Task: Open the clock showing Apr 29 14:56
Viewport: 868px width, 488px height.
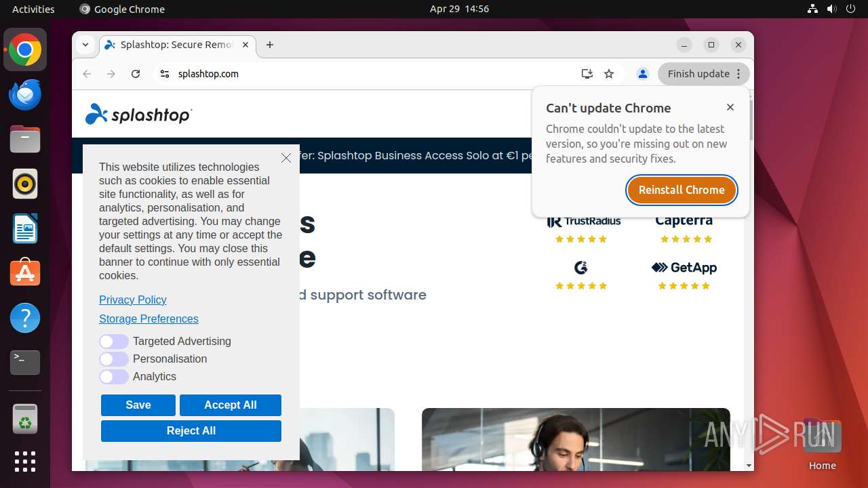Action: [459, 9]
